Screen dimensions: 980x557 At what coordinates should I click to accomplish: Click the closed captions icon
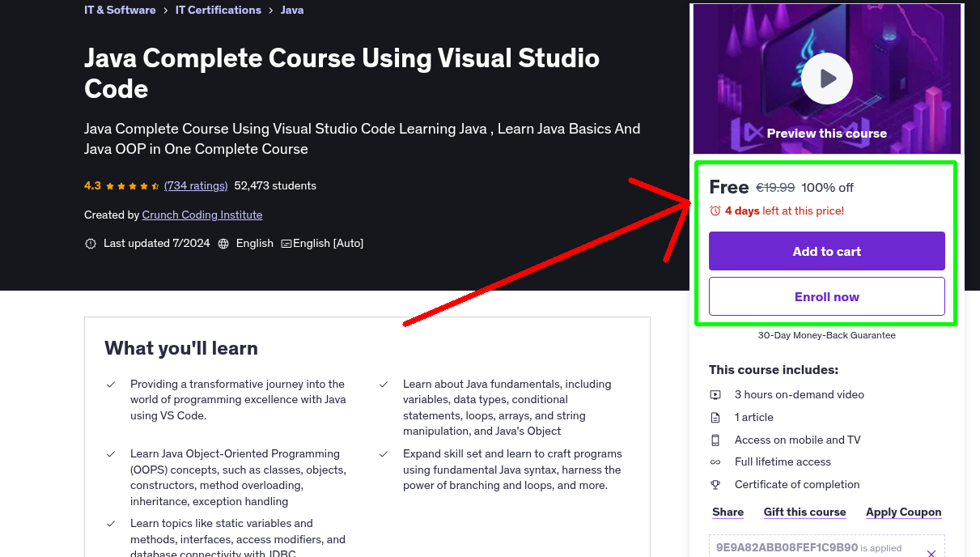286,244
